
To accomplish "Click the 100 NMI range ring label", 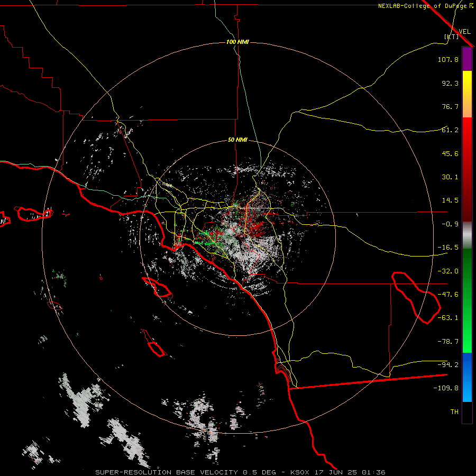I will pyautogui.click(x=237, y=42).
